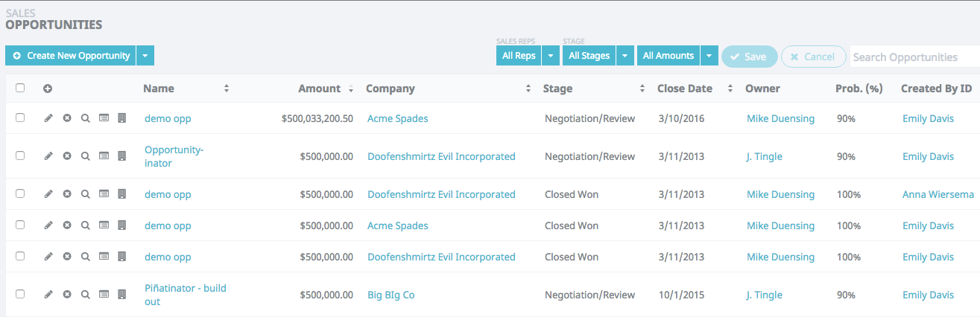The image size is (980, 317).
Task: Click the Create New Opportunity button
Action: coord(71,56)
